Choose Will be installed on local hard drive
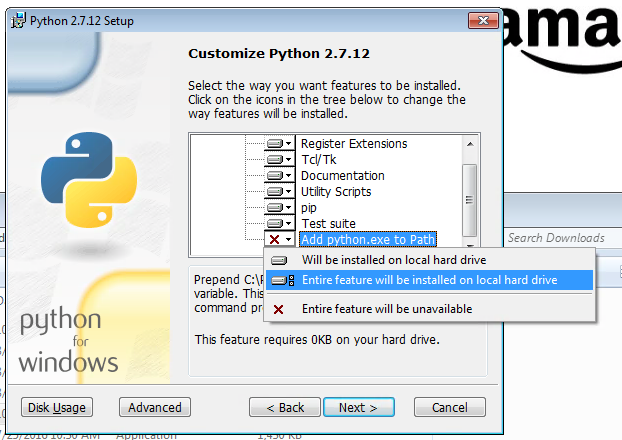This screenshot has height=440, width=622. [x=430, y=260]
